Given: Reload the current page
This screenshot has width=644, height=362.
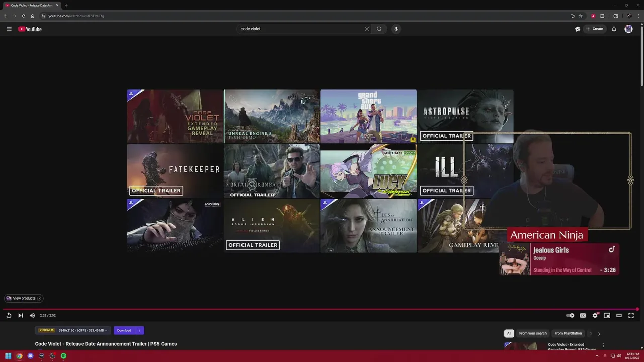Looking at the screenshot, I should pyautogui.click(x=23, y=16).
